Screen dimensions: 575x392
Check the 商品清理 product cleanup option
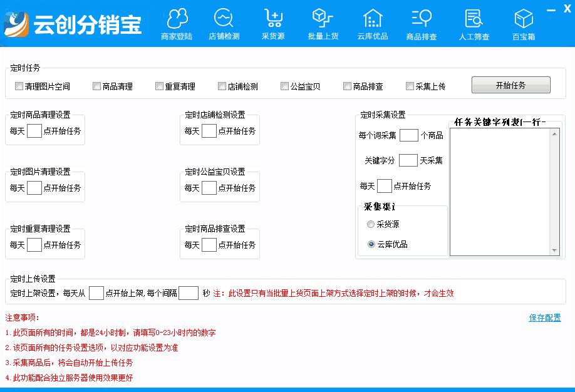(96, 85)
